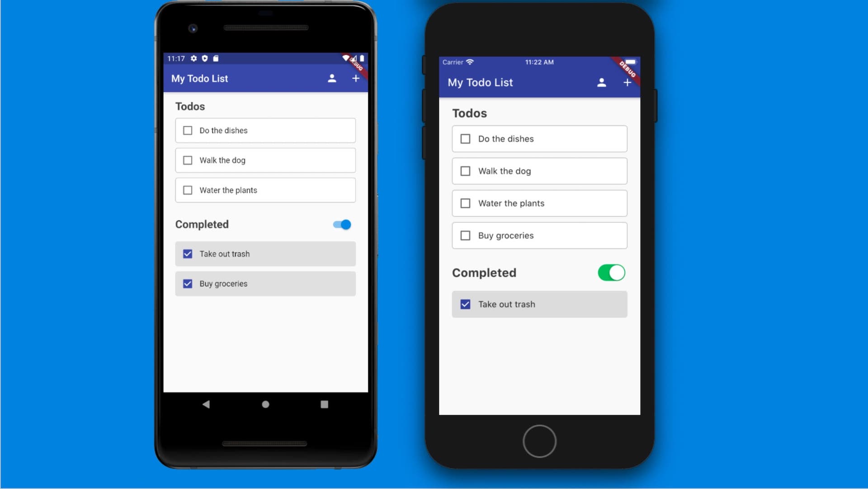Uncheck 'Take out trash' in Completed on Android

(x=188, y=253)
